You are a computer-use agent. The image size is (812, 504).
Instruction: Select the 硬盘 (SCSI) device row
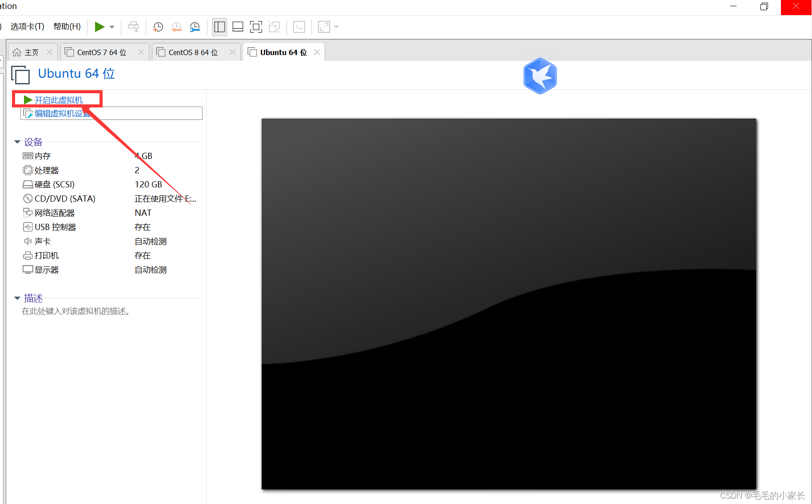point(111,184)
